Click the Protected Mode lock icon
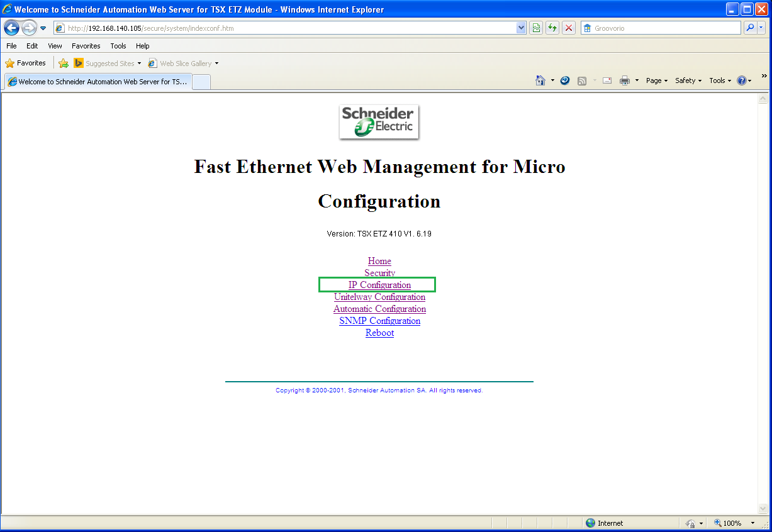 click(x=690, y=523)
